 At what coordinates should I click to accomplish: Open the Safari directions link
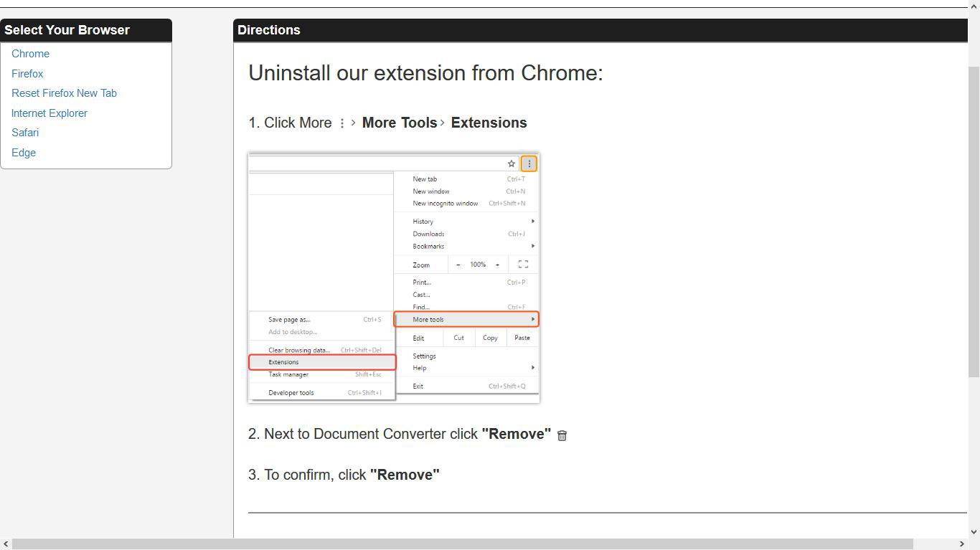pos(25,133)
